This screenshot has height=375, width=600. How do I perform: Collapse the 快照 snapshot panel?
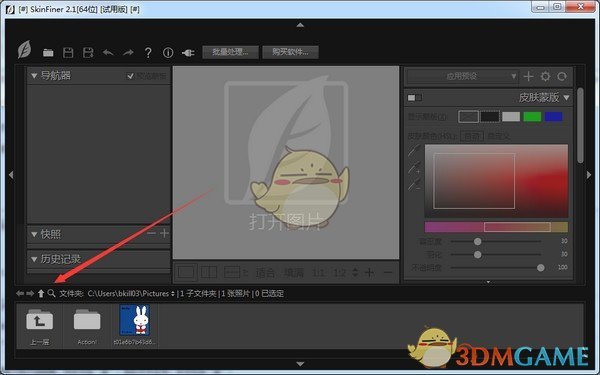click(x=34, y=234)
